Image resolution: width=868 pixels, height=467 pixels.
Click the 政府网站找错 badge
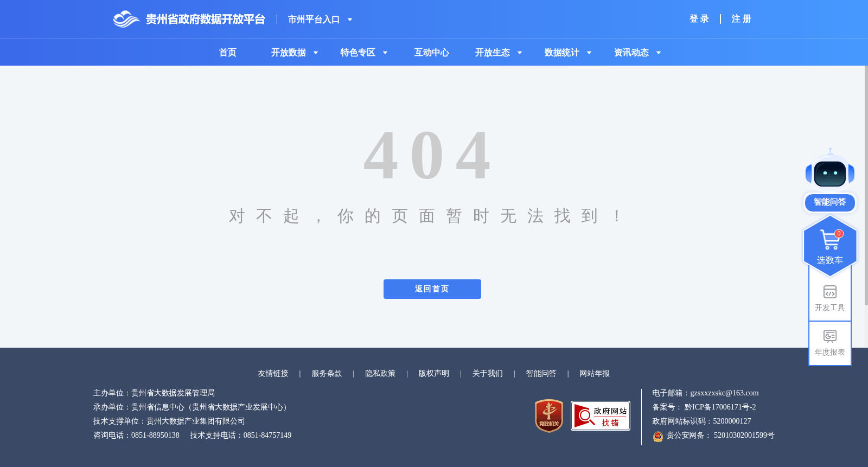[601, 416]
